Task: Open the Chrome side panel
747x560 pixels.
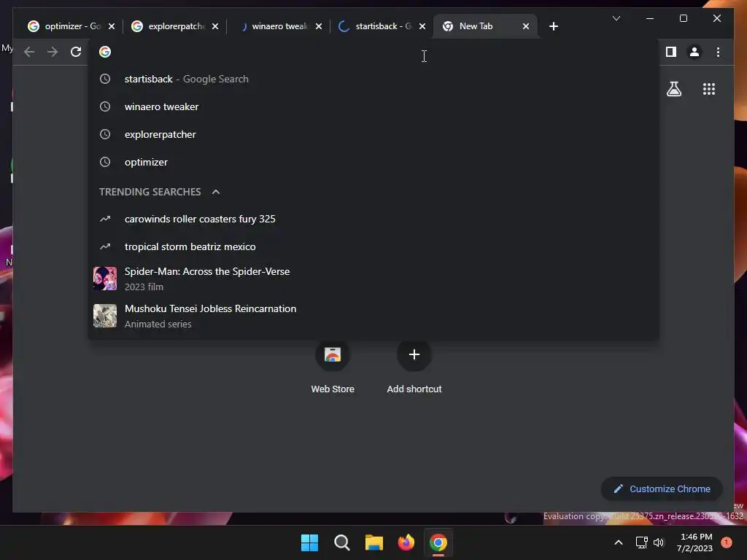Action: tap(671, 52)
